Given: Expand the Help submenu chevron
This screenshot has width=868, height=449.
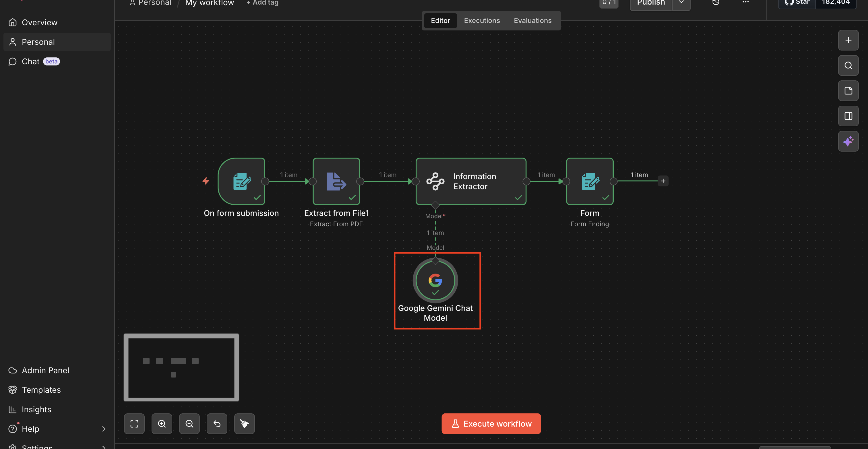Looking at the screenshot, I should (103, 429).
